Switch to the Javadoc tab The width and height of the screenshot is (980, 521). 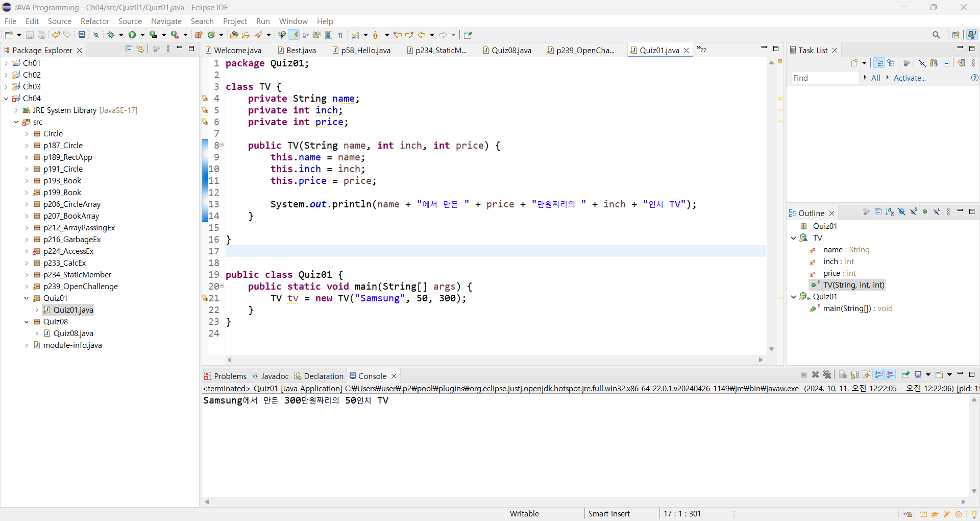[x=271, y=376]
